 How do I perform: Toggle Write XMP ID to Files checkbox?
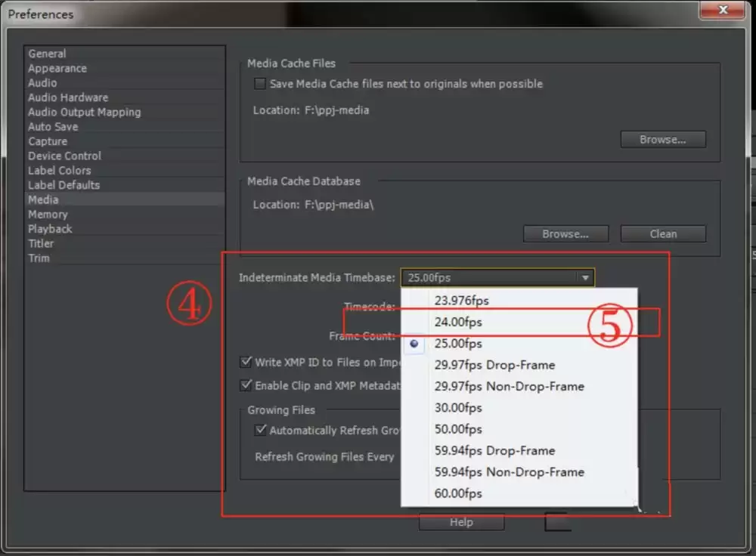coord(246,362)
